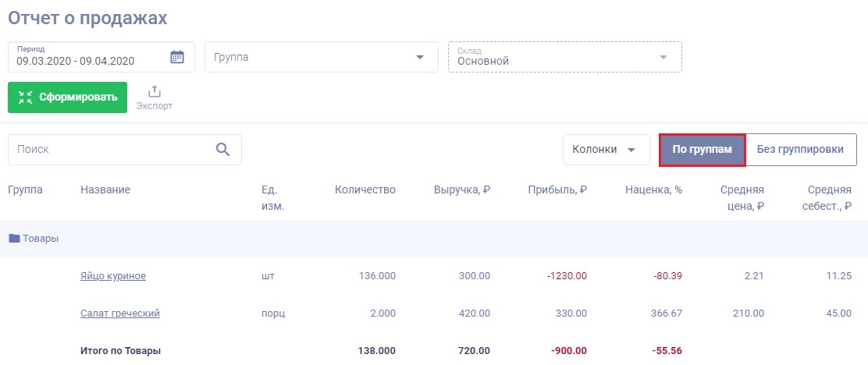Click the search magnifier icon
The height and width of the screenshot is (365, 868).
tap(223, 149)
